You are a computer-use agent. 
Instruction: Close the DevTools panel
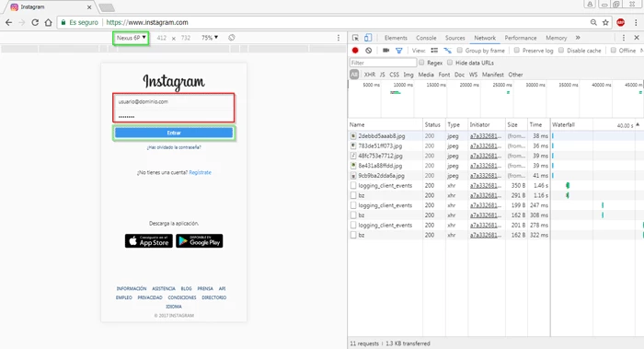pos(637,38)
